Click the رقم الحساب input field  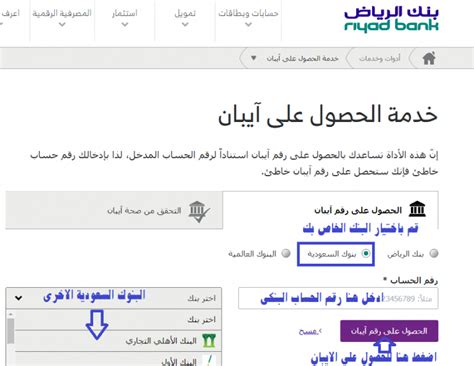(338, 298)
